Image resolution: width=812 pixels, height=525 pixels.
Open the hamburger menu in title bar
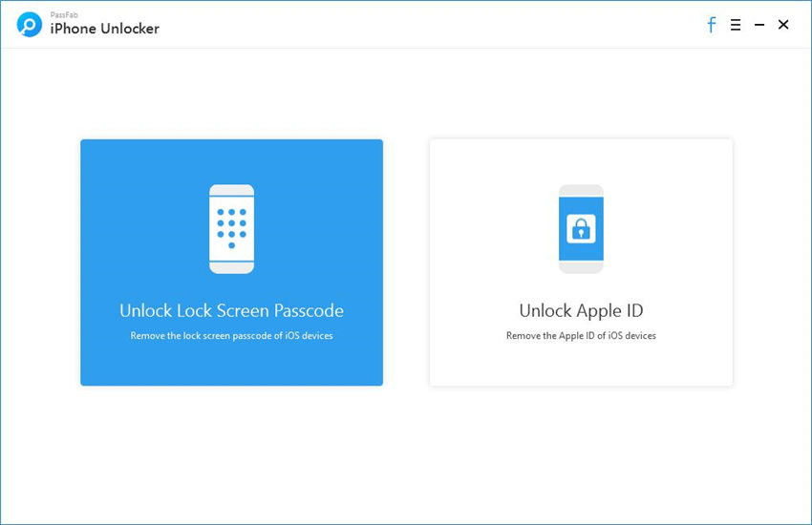(x=736, y=25)
